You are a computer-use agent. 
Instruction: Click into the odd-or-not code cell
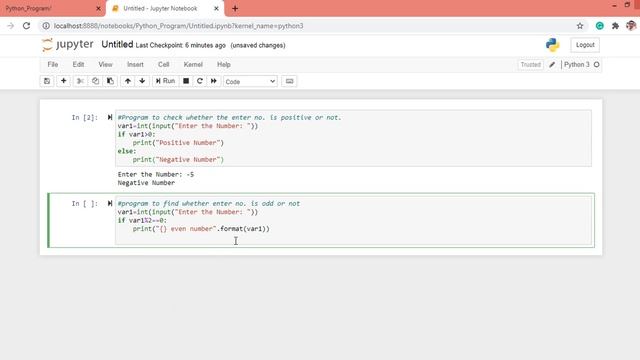coord(353,220)
